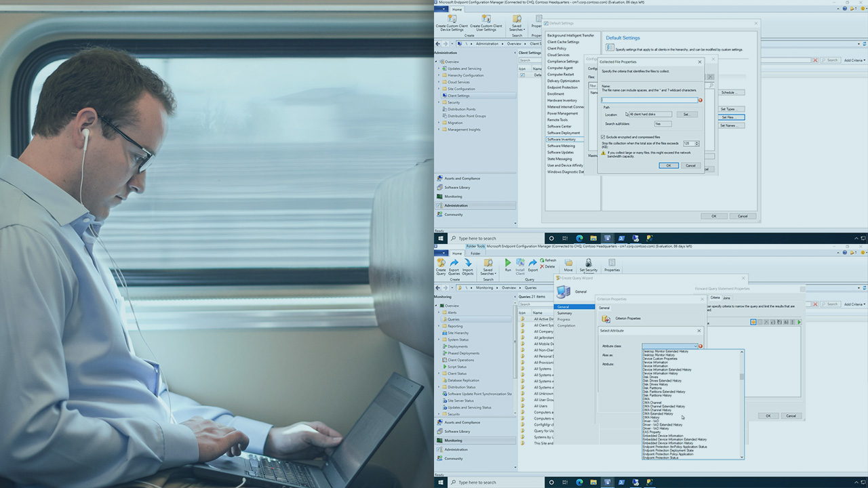Click the attribute class list scrollbar thumb
This screenshot has height=488, width=868.
point(741,376)
